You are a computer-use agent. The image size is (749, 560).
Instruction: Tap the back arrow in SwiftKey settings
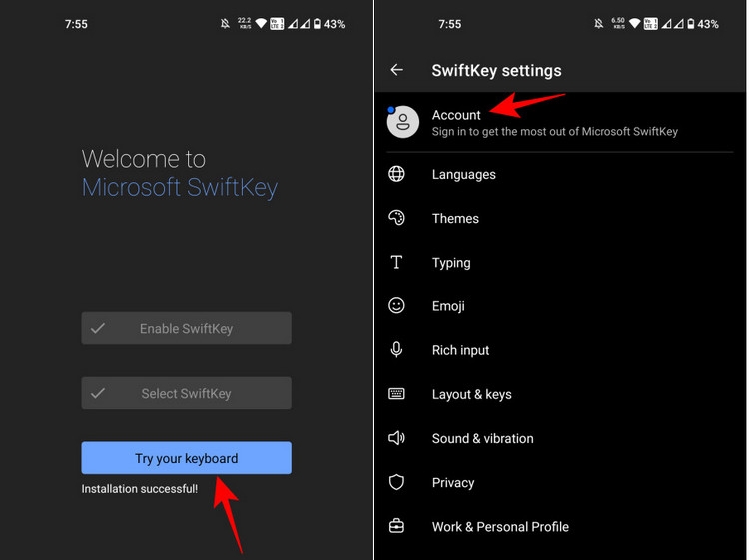pos(396,70)
